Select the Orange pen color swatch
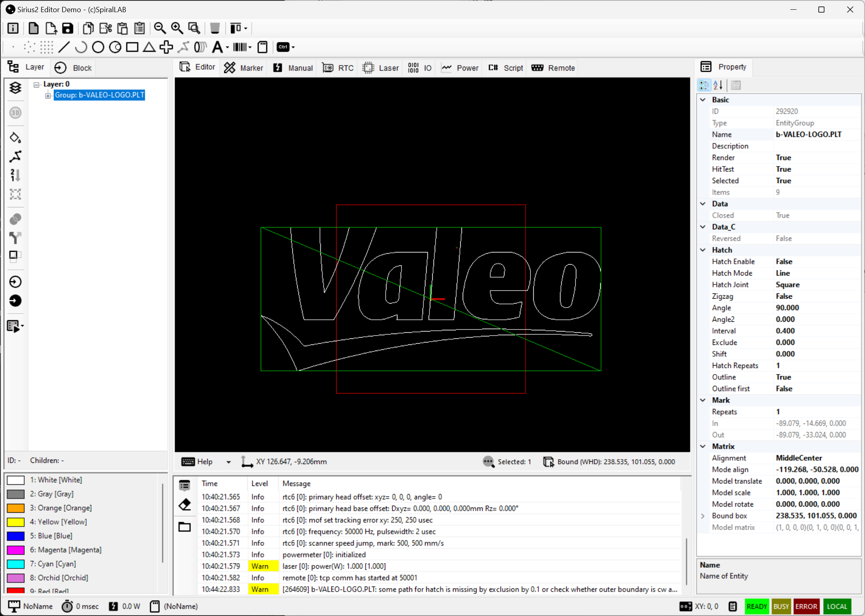 (16, 508)
